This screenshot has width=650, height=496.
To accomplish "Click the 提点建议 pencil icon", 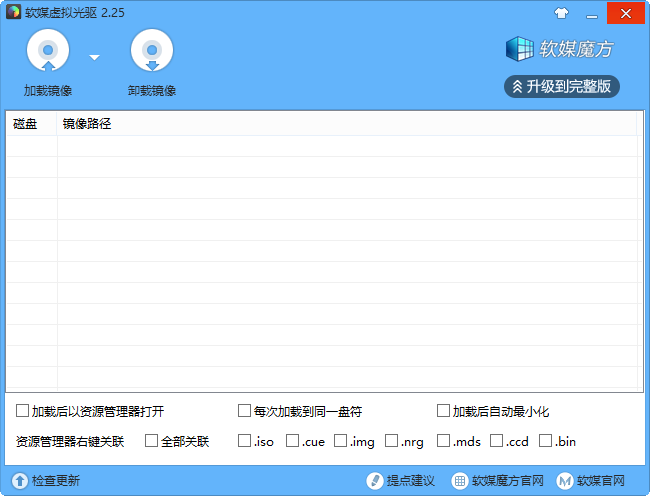I will [374, 481].
